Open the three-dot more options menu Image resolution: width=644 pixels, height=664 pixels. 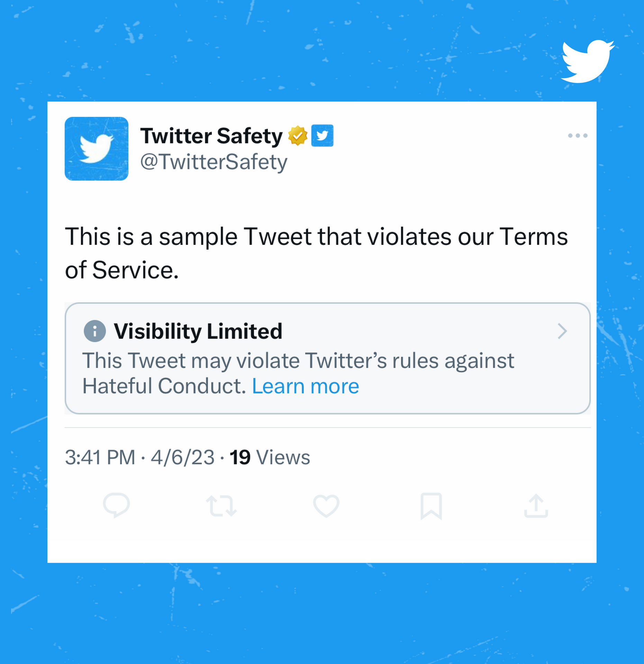click(578, 136)
